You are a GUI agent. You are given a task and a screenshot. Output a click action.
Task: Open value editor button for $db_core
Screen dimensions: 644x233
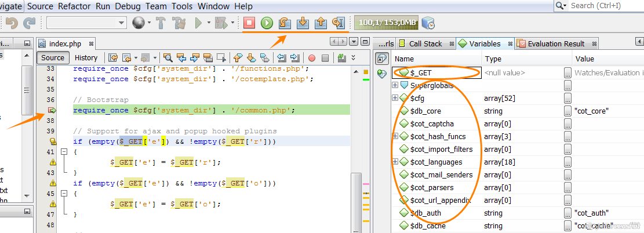[567, 111]
